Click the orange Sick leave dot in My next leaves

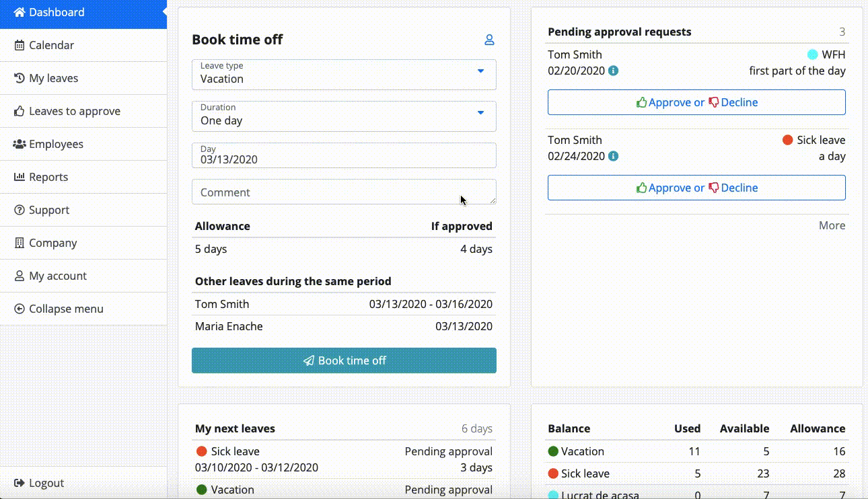(x=201, y=451)
